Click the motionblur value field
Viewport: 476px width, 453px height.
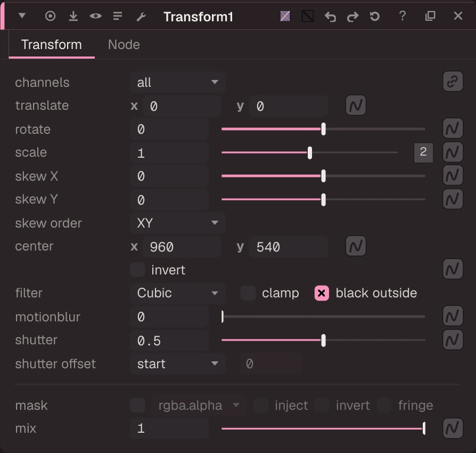169,317
